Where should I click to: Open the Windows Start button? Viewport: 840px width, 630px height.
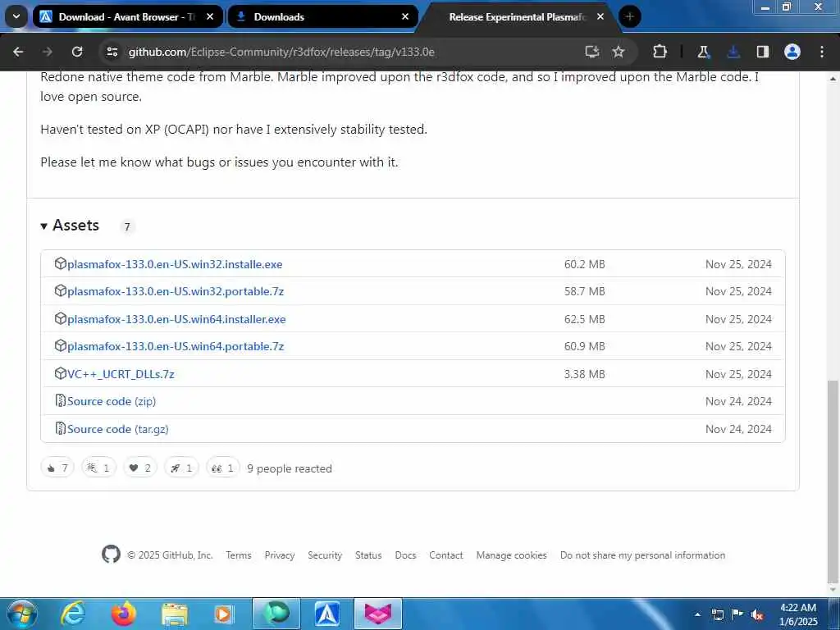[x=21, y=614]
